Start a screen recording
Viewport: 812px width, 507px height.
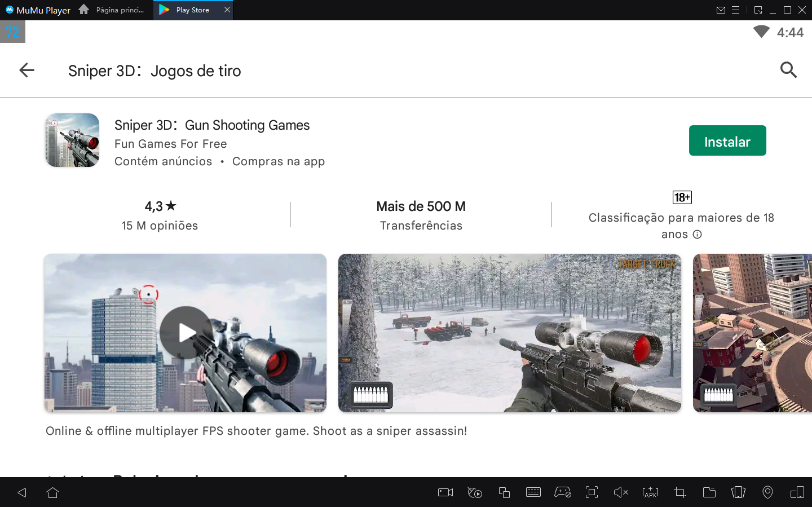pyautogui.click(x=445, y=492)
